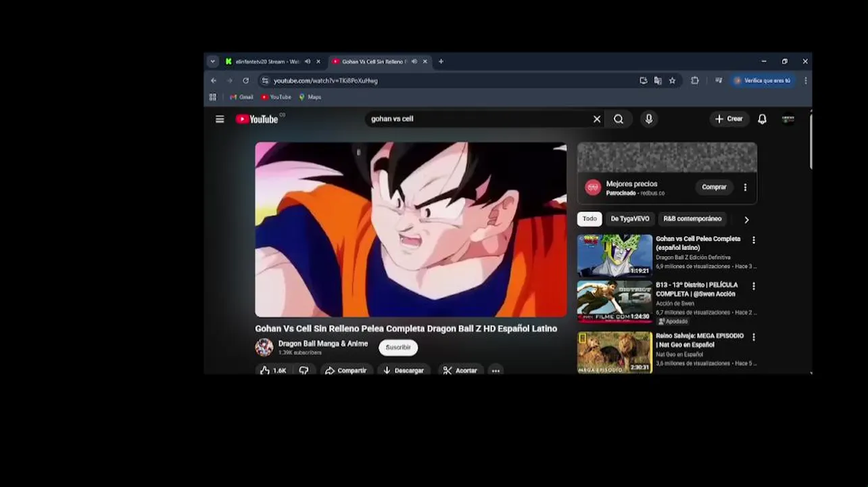
Task: Open the YouTube bookmark
Action: click(x=276, y=97)
